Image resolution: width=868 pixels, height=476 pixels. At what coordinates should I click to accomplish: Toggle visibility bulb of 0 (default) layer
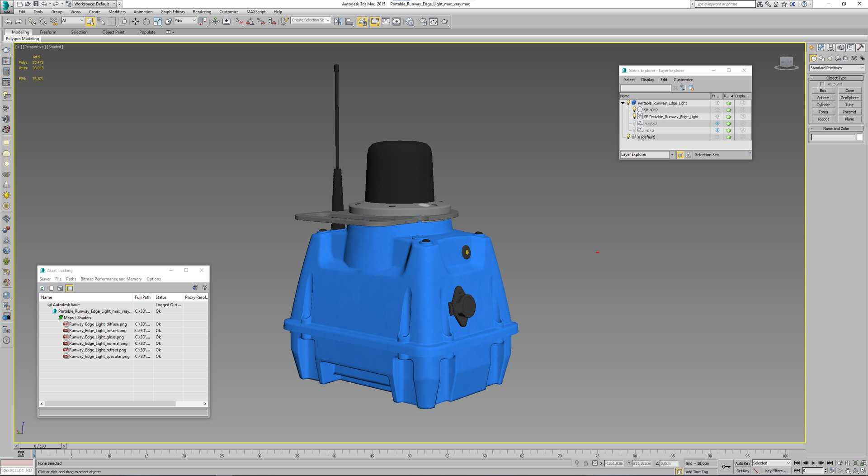[x=628, y=137]
